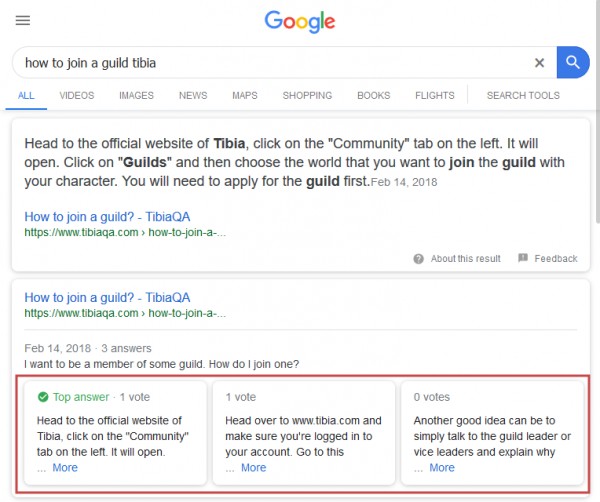
Task: Switch to the Images tab
Action: 136,95
